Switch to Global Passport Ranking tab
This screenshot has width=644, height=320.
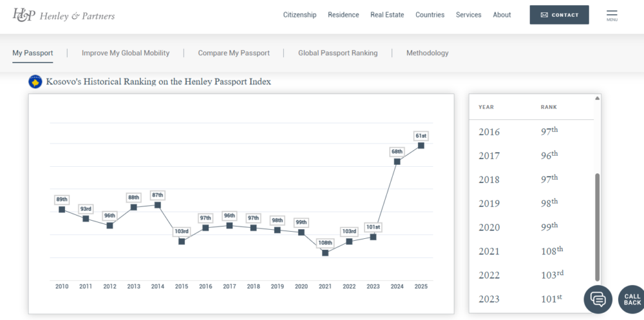coord(338,53)
